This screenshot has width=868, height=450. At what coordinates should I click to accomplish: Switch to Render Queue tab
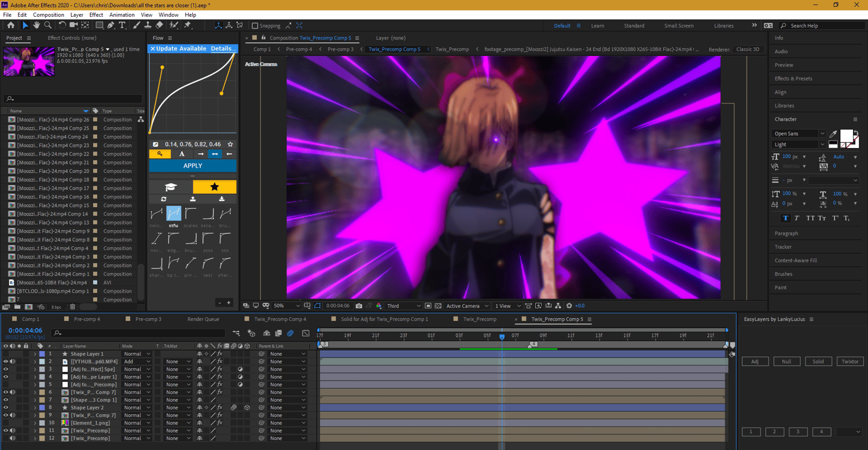[203, 319]
